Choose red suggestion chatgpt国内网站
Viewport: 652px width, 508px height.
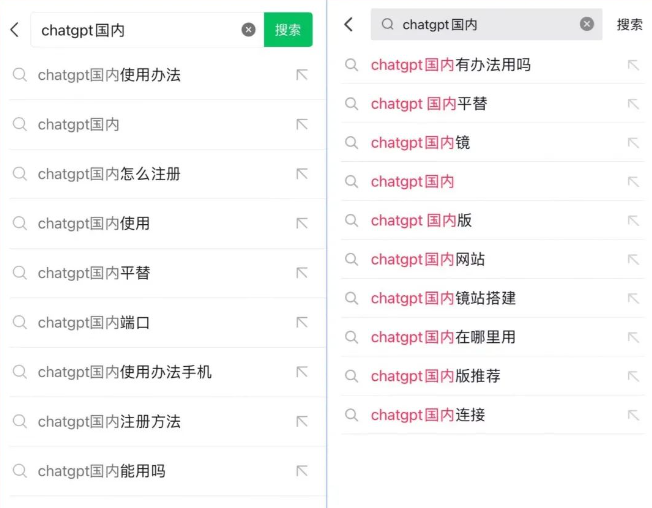coord(493,259)
